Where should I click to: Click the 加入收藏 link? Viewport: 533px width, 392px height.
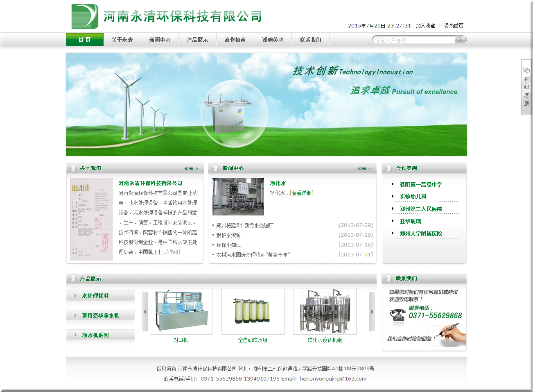(425, 26)
